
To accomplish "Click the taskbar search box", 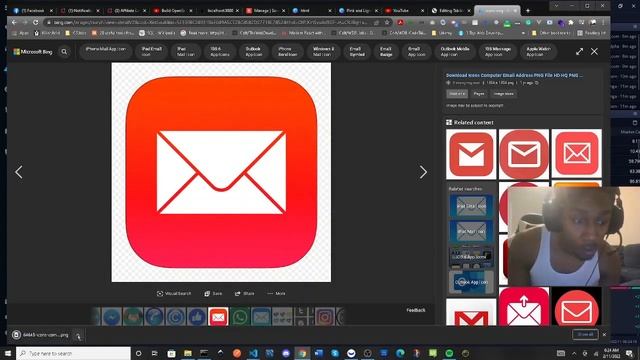I will [73, 353].
